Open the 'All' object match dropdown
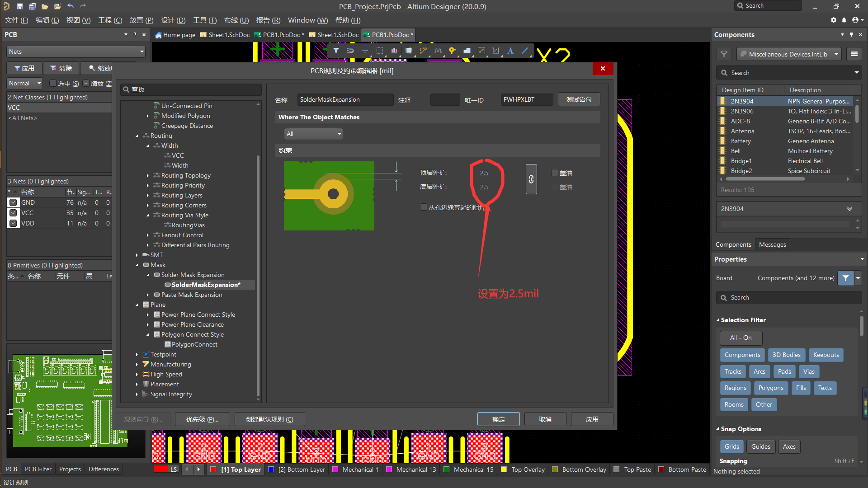 click(x=313, y=134)
